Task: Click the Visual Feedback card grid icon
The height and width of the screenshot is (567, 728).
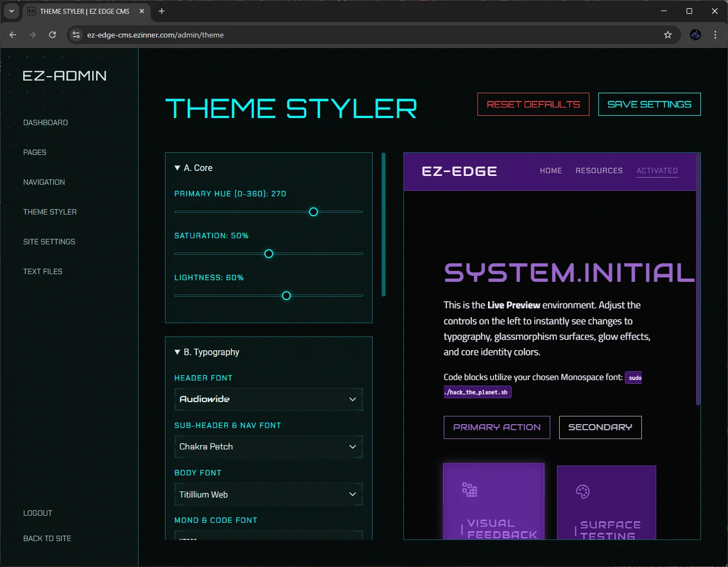Action: 470,490
